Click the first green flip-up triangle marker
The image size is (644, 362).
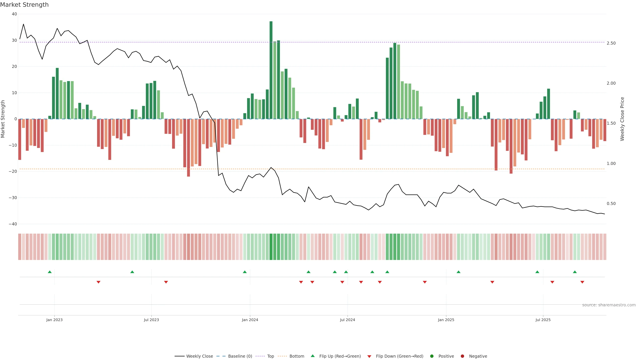50,272
